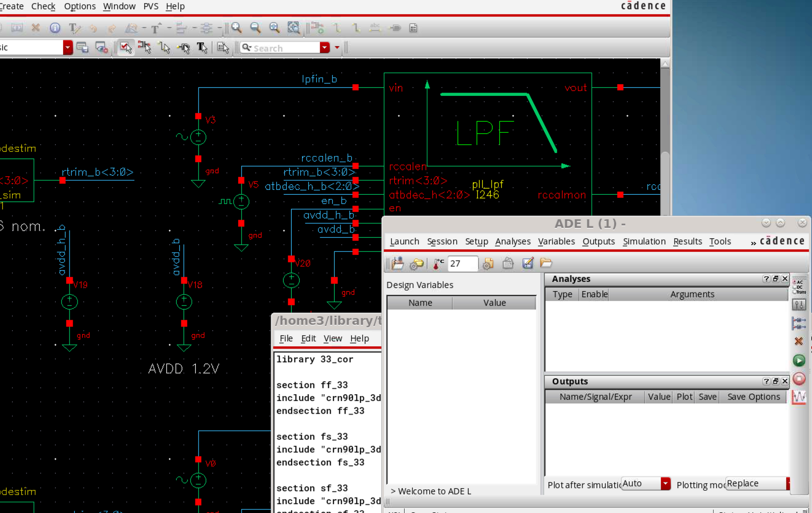Expand the toolbar options arrow beside Search
Image resolution: width=812 pixels, height=513 pixels.
(337, 47)
